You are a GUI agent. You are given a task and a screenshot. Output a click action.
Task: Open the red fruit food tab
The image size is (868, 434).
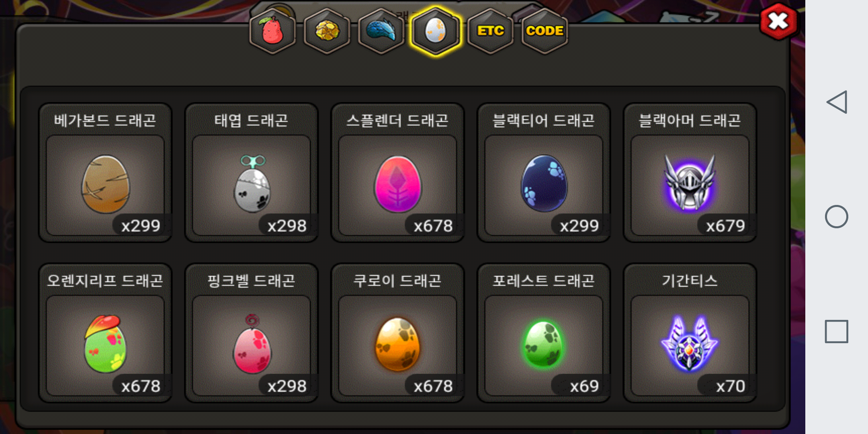[272, 31]
